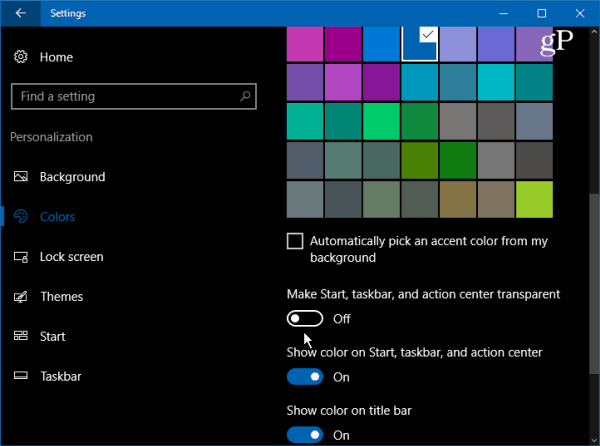Click the Colors palette icon
This screenshot has height=446, width=600.
(21, 216)
